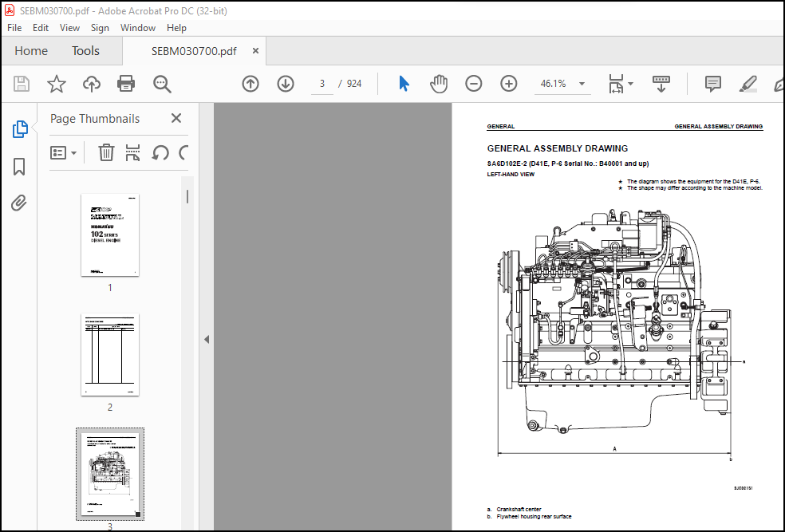Open the Help menu

tap(176, 28)
